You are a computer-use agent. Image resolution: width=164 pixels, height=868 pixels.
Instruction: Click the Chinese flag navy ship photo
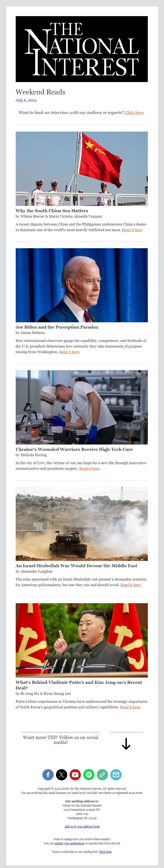click(82, 169)
